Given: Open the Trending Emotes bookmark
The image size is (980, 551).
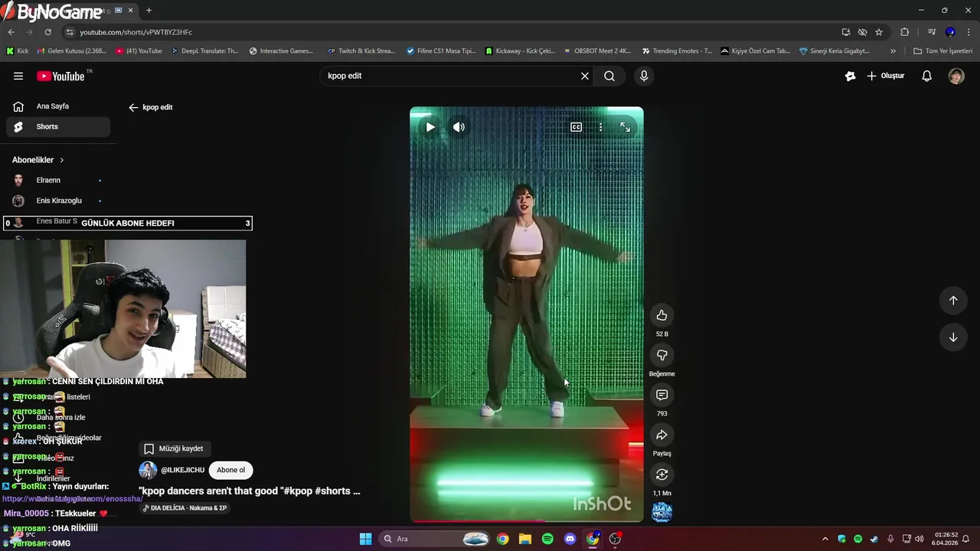Looking at the screenshot, I should click(x=677, y=51).
